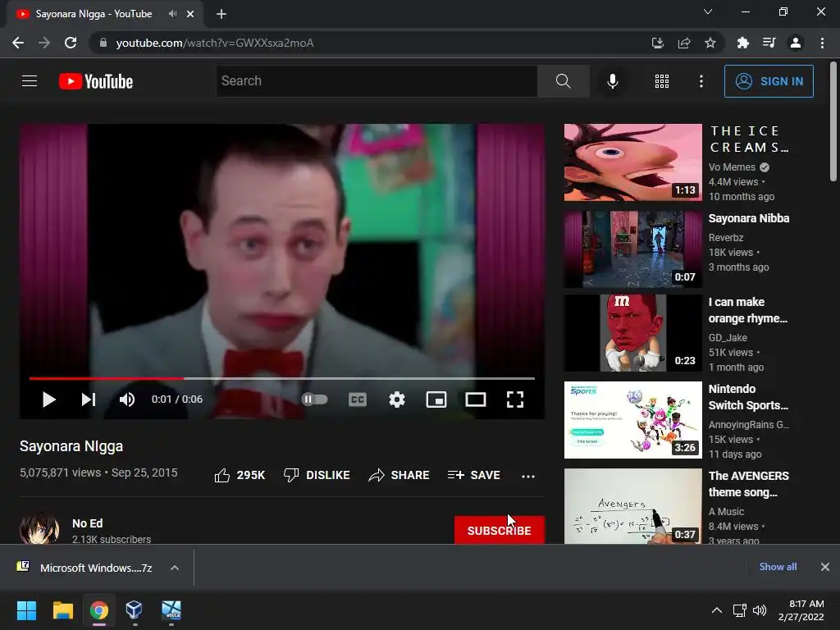The height and width of the screenshot is (630, 840).
Task: Switch to theater mode
Action: click(476, 399)
